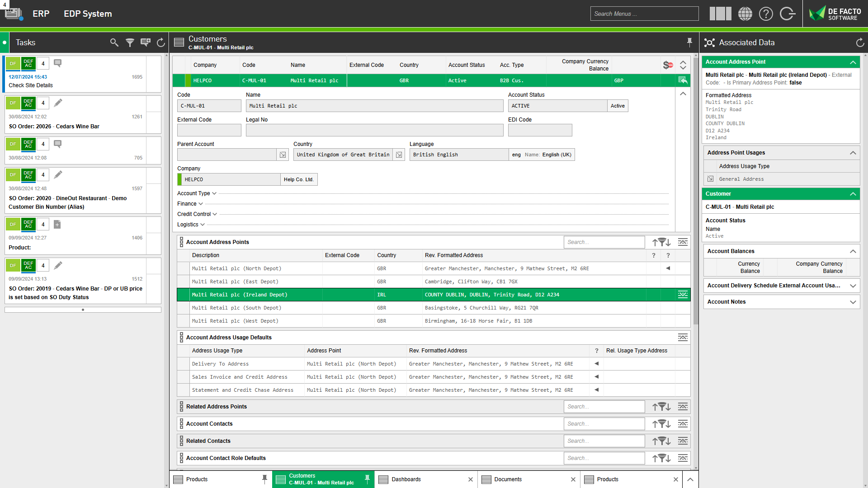Switch to the Dashboards tab

click(x=406, y=479)
